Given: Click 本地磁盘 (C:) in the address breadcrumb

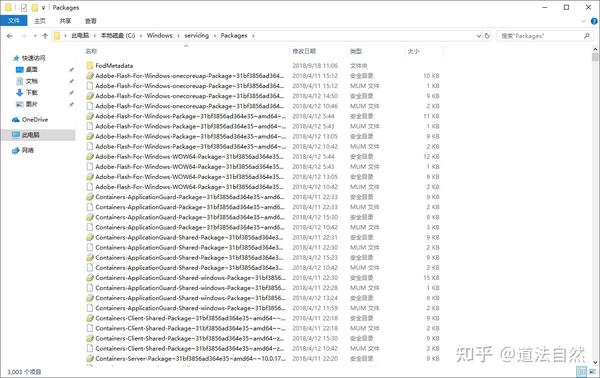Looking at the screenshot, I should pos(118,36).
